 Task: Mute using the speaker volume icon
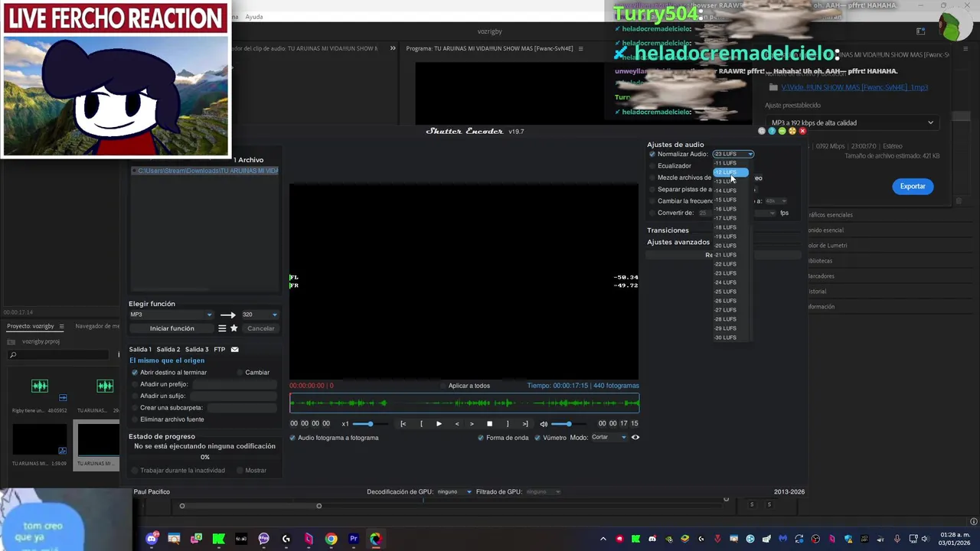(544, 424)
